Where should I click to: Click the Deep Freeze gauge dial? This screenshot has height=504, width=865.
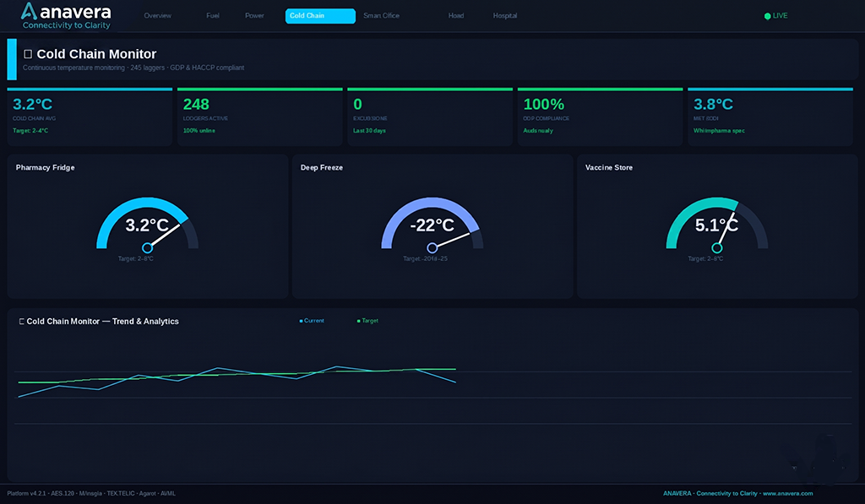(432, 225)
